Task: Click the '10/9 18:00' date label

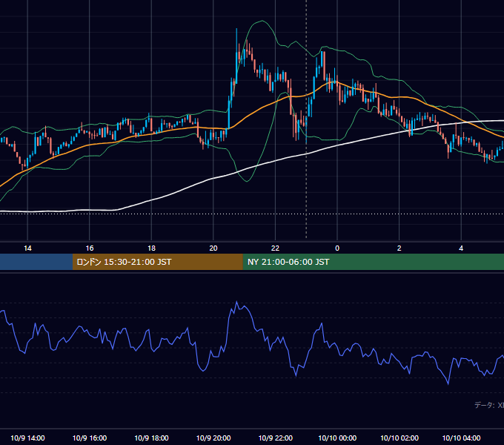Action: click(151, 438)
